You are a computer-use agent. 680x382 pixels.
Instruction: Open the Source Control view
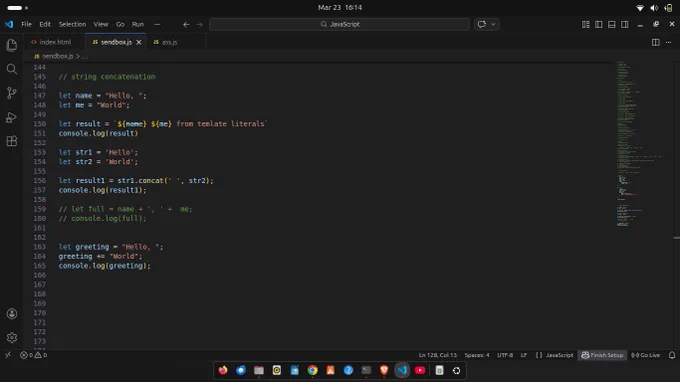12,93
